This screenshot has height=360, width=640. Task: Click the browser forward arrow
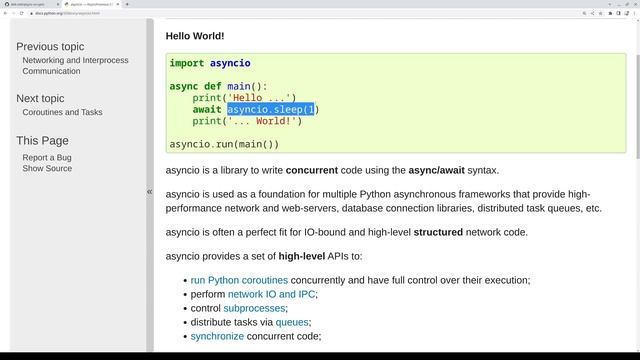pyautogui.click(x=13, y=13)
